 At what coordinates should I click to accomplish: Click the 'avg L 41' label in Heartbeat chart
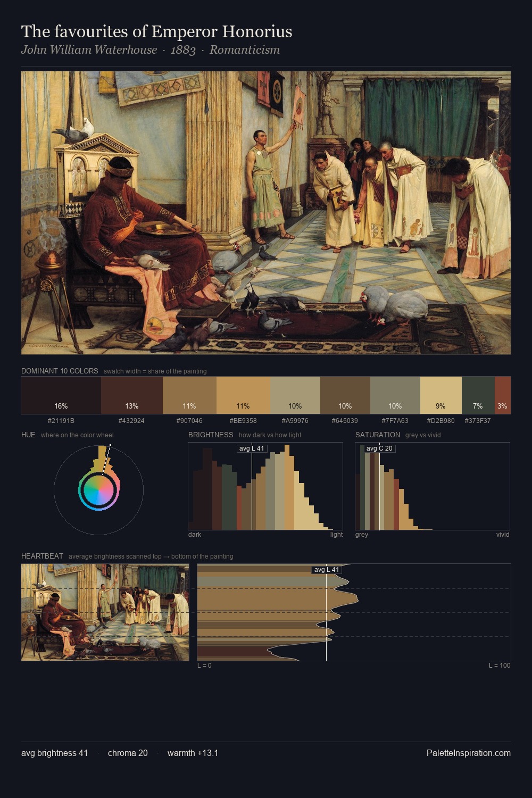tap(327, 570)
